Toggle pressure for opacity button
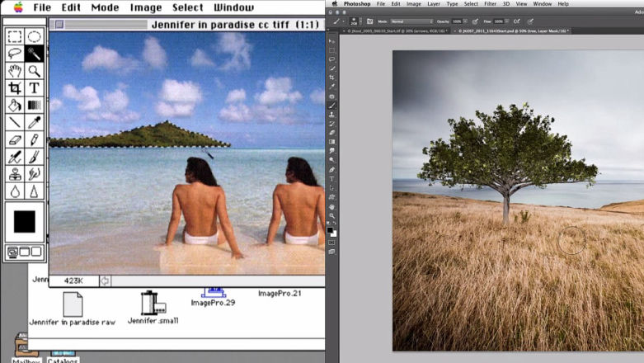Viewport: 644px width, 363px height. pyautogui.click(x=475, y=21)
